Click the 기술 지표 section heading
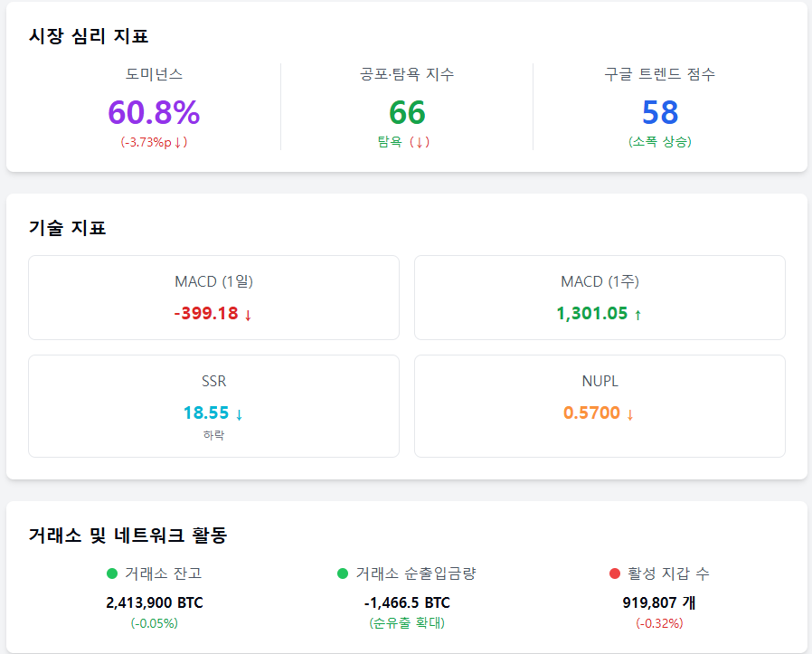812x654 pixels. point(67,228)
